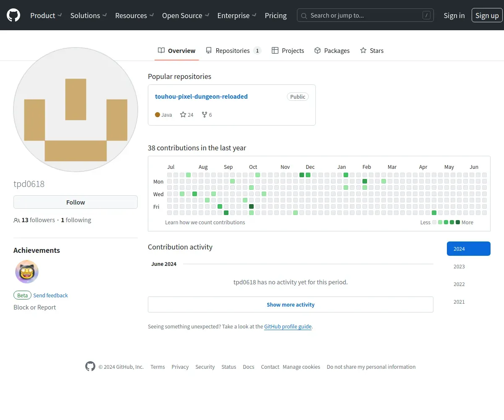This screenshot has width=504, height=420.
Task: Open touhou-pixel-dungeon-reloaded repository
Action: (x=201, y=97)
